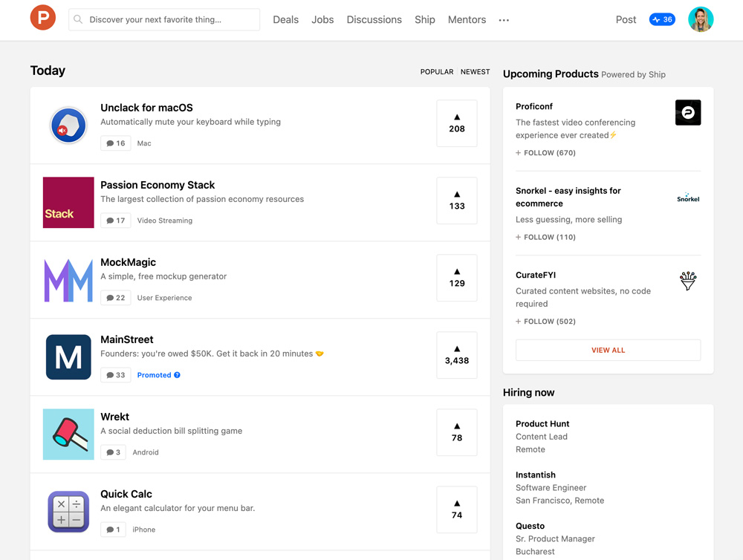The height and width of the screenshot is (560, 743).
Task: Click the Promoted help question mark icon
Action: click(178, 375)
